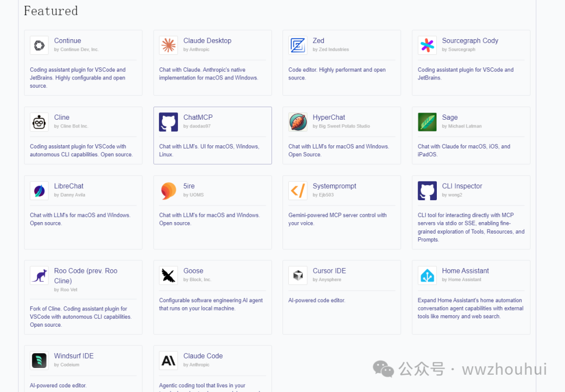Click the Continue app logo icon
Image resolution: width=565 pixels, height=392 pixels.
coord(39,45)
